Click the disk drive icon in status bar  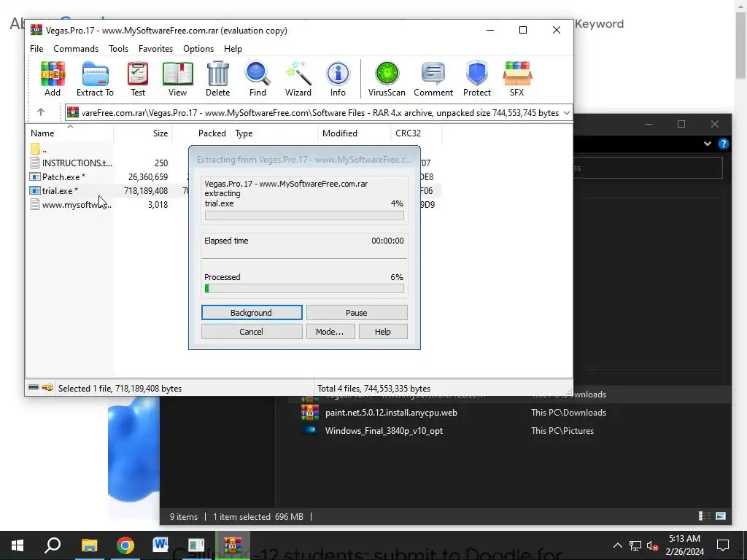[x=34, y=388]
